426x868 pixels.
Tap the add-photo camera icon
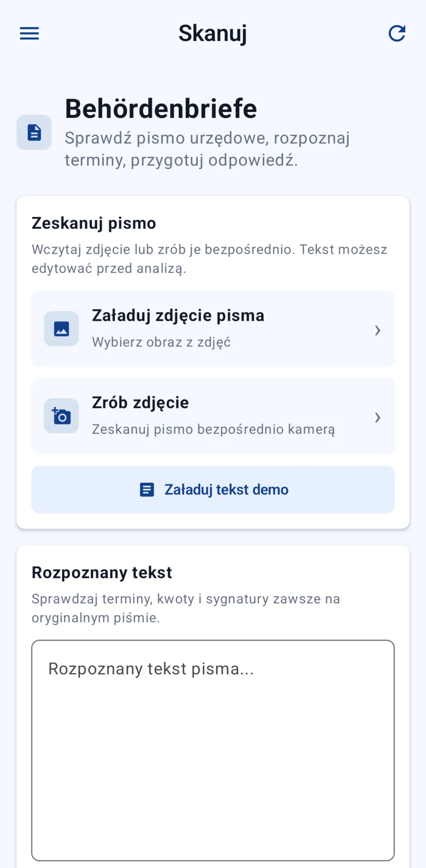click(61, 416)
